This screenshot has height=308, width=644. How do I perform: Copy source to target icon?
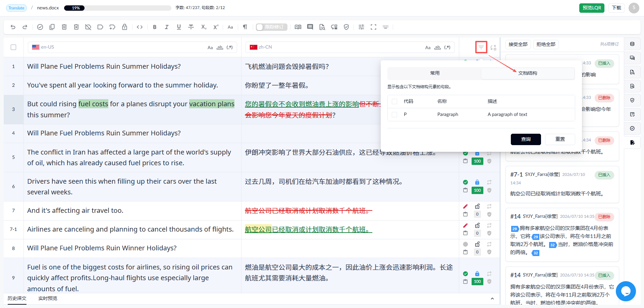click(52, 27)
